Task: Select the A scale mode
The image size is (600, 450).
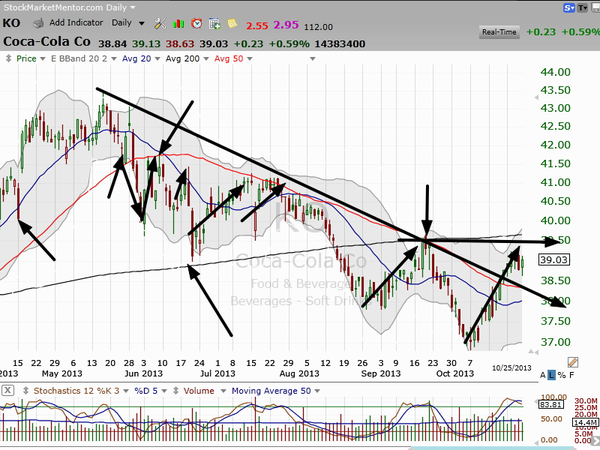Action: click(543, 375)
